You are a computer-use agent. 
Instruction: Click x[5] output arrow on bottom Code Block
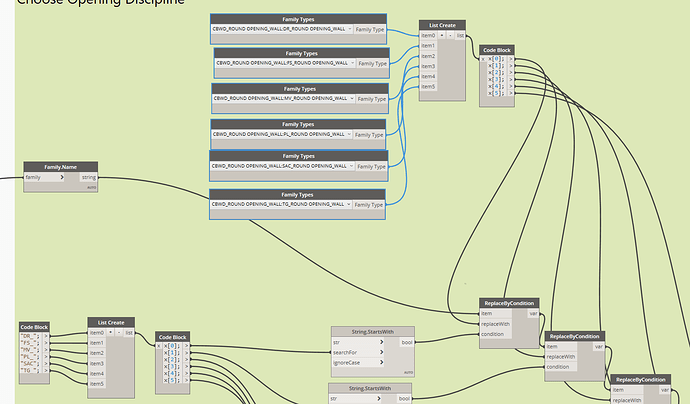pyautogui.click(x=187, y=380)
